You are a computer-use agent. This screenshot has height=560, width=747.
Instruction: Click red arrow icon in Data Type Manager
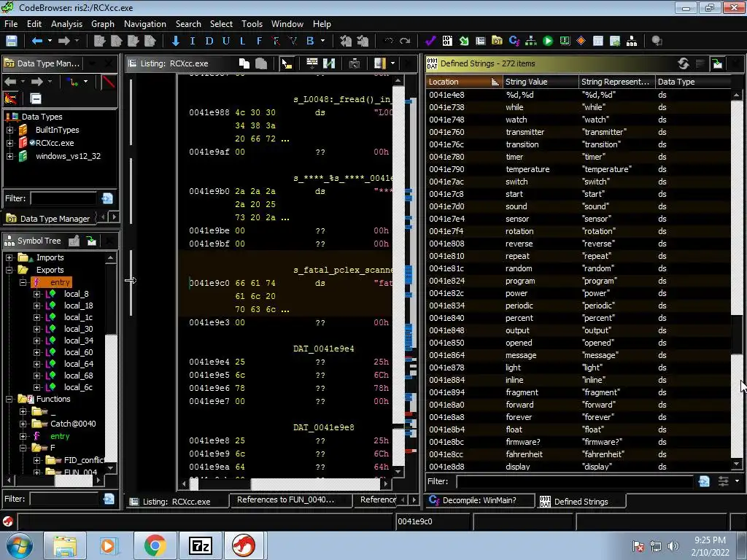(108, 82)
